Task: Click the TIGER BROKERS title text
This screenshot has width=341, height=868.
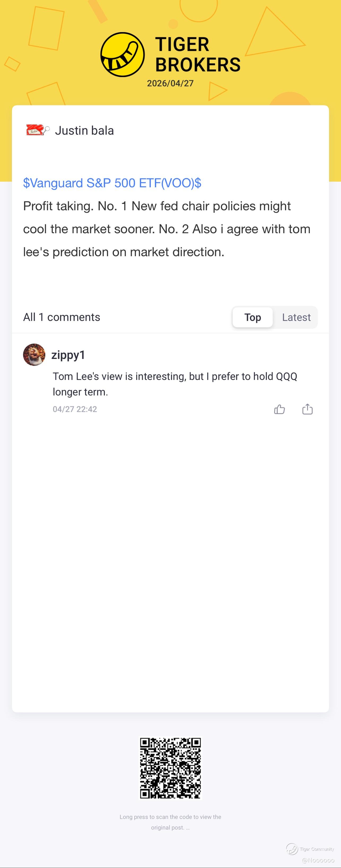Action: pyautogui.click(x=198, y=55)
